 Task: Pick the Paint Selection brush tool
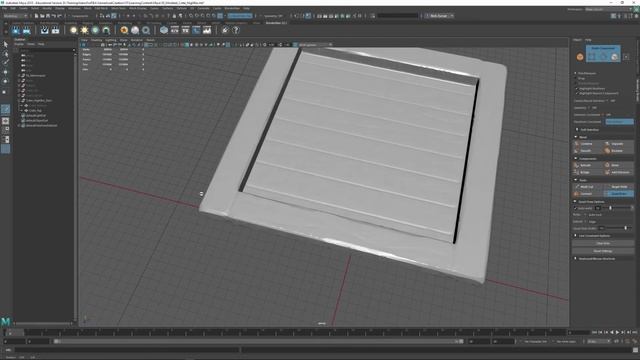6,62
